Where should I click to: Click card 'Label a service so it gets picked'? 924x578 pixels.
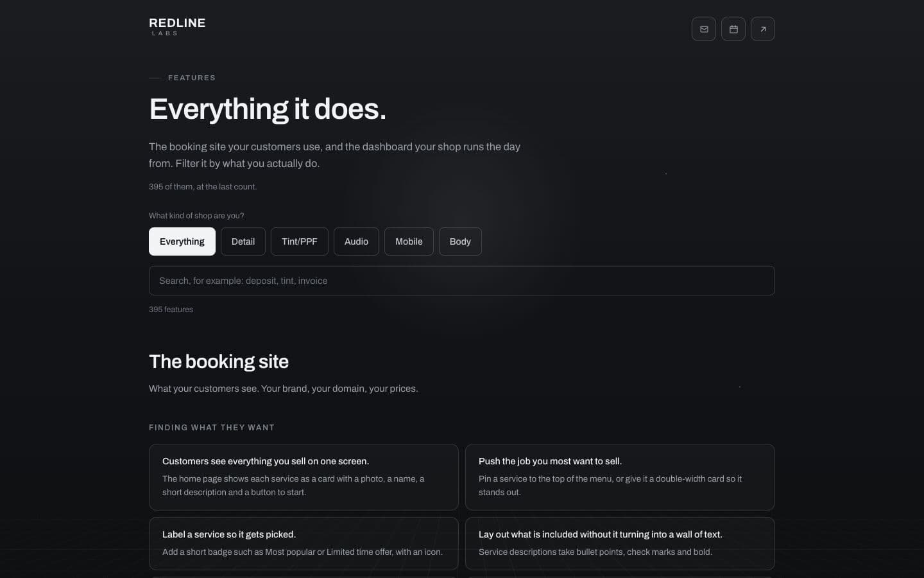(304, 543)
